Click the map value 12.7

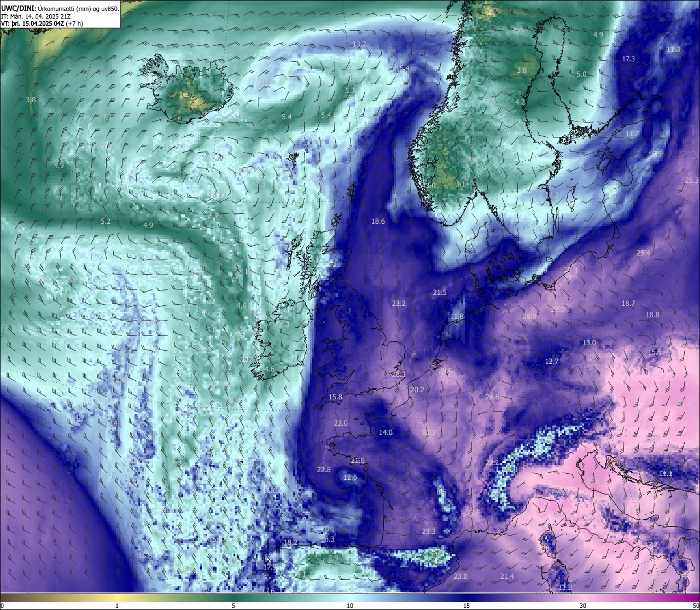pos(552,361)
